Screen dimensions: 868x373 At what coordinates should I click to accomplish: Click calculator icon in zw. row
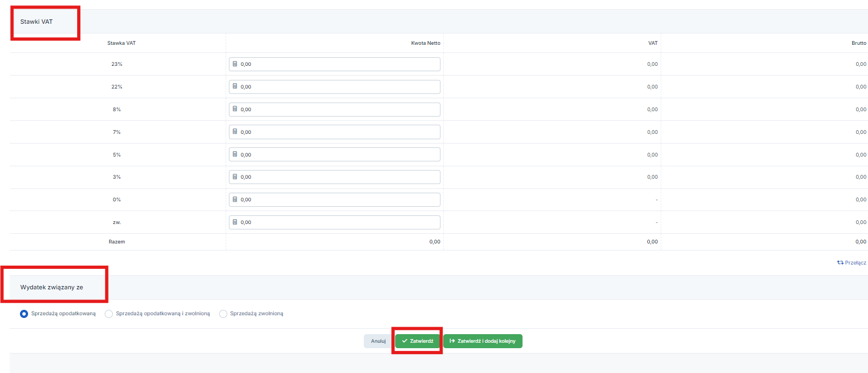(x=235, y=222)
